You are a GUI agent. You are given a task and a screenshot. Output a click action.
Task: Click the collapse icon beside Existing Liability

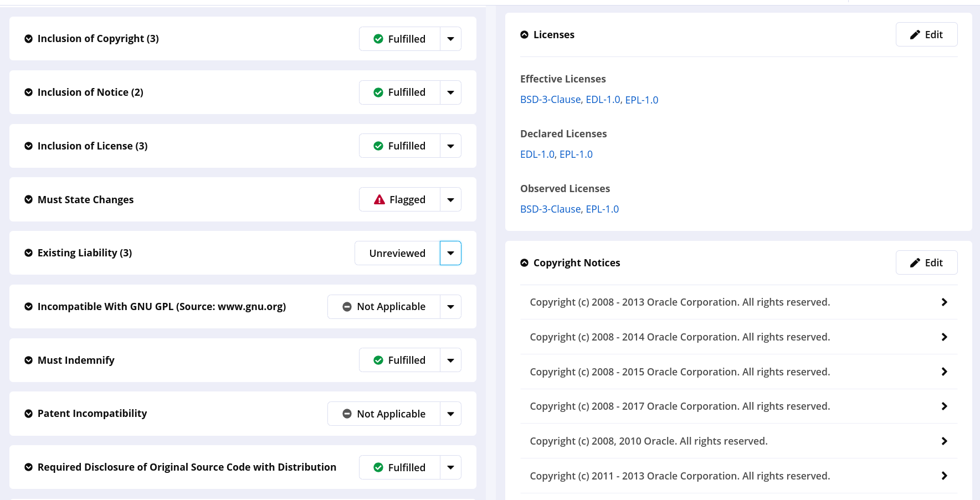(x=29, y=253)
